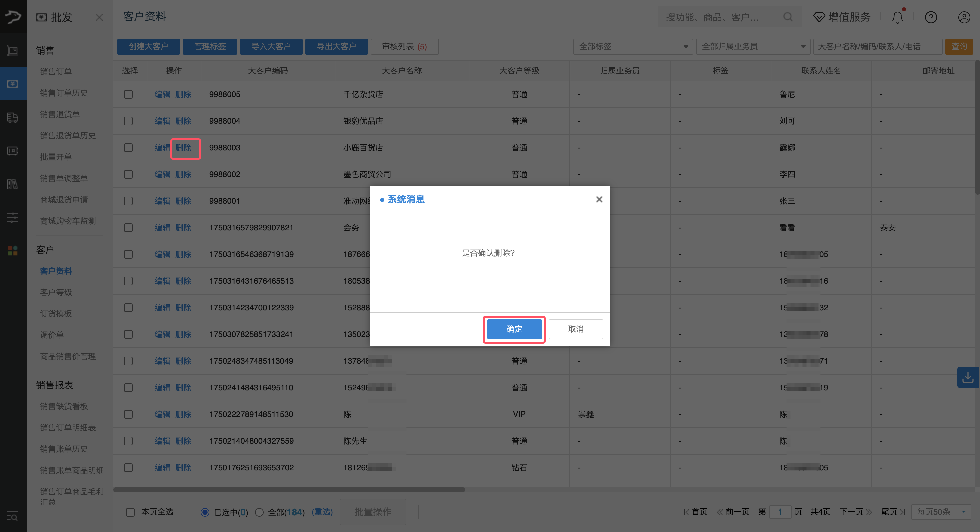Click the search magnifier icon

[787, 17]
